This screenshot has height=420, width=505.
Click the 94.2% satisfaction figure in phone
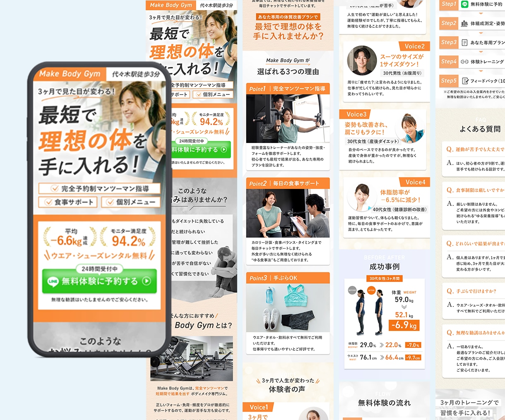click(128, 241)
